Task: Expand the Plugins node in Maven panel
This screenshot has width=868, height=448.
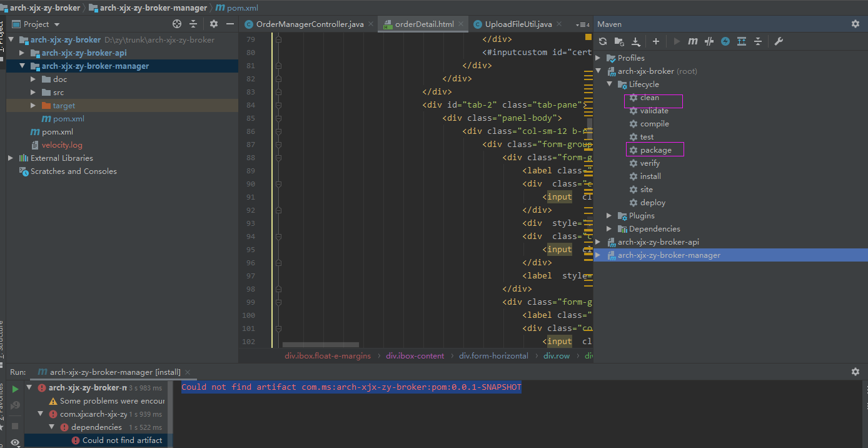Action: click(608, 215)
